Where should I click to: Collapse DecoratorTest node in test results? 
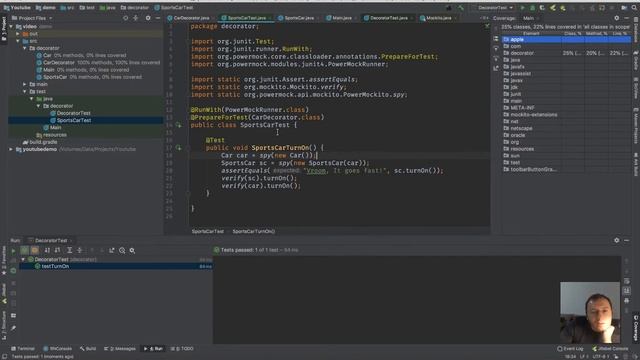(23, 260)
